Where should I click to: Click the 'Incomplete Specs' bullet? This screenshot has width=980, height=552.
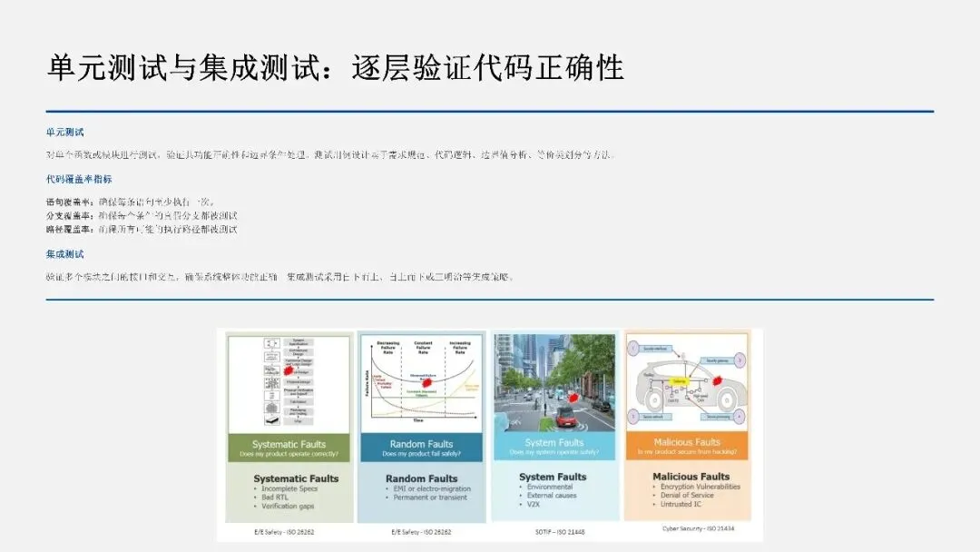point(289,488)
